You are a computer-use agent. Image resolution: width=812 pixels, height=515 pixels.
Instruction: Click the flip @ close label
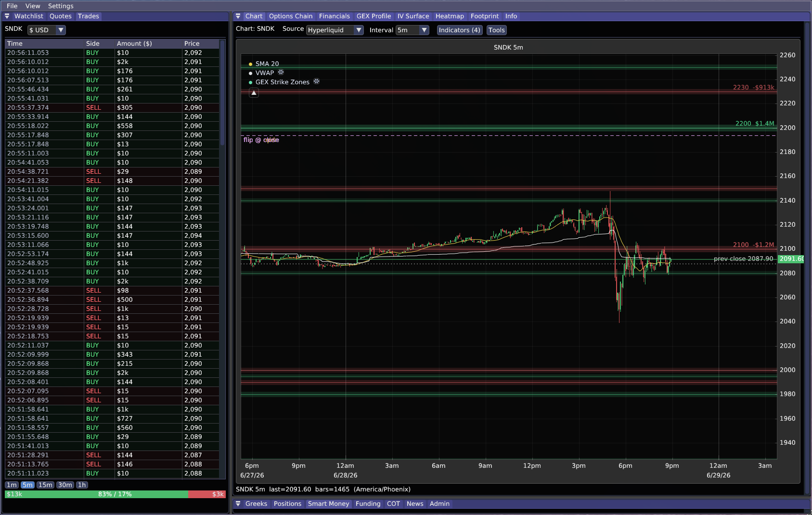click(x=261, y=140)
